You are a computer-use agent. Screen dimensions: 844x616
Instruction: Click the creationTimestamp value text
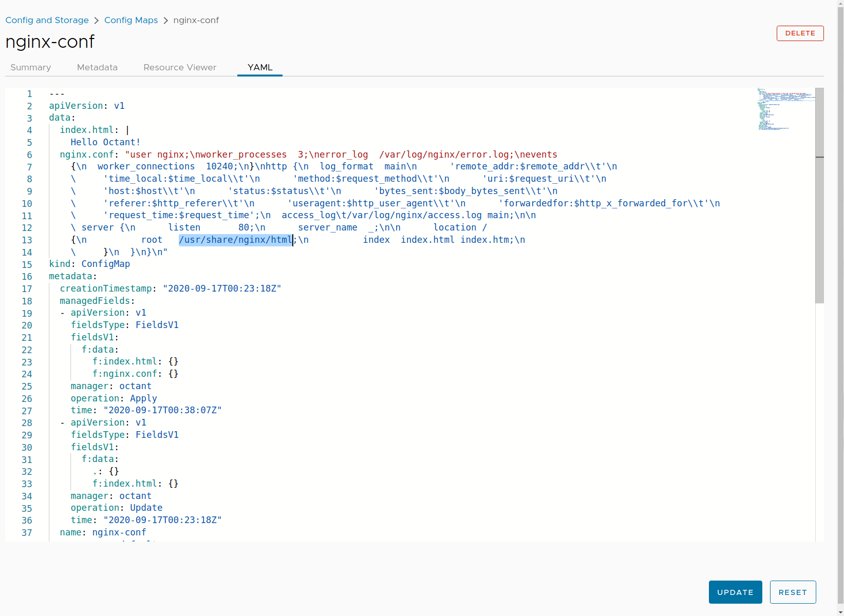click(x=222, y=288)
